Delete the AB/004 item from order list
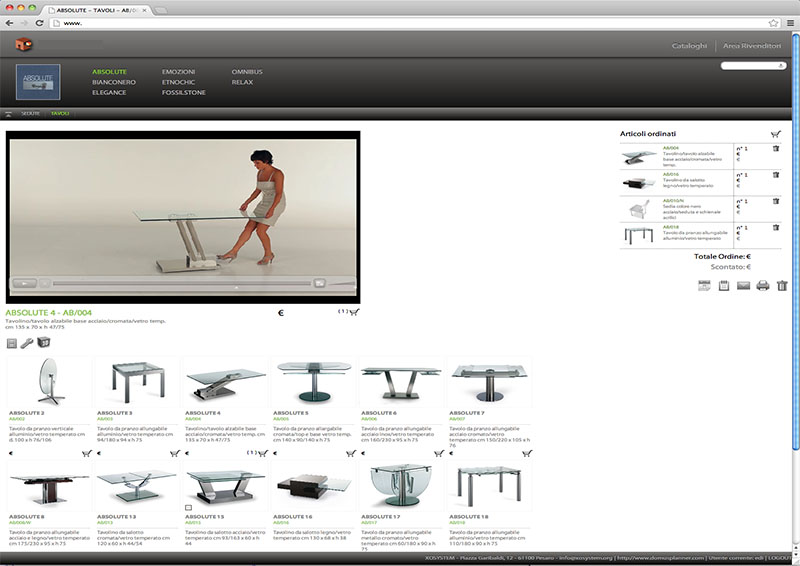The width and height of the screenshot is (800, 566). 776,149
